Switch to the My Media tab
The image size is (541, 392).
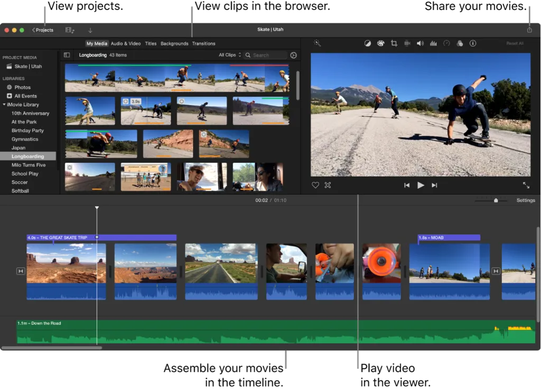pyautogui.click(x=97, y=43)
